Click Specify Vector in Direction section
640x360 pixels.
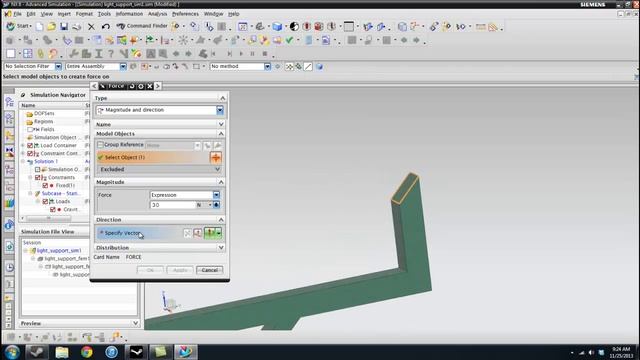pyautogui.click(x=122, y=233)
